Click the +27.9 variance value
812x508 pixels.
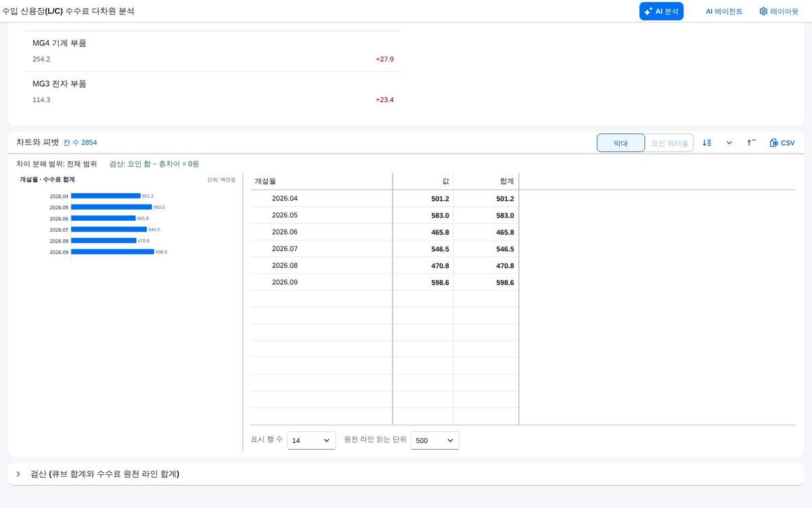[x=384, y=60]
